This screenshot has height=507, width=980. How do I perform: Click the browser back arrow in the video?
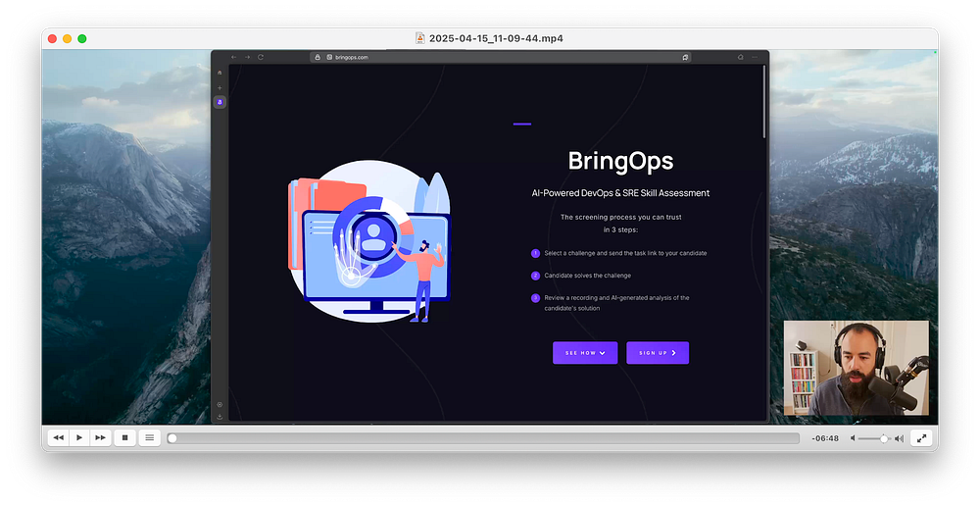point(234,57)
